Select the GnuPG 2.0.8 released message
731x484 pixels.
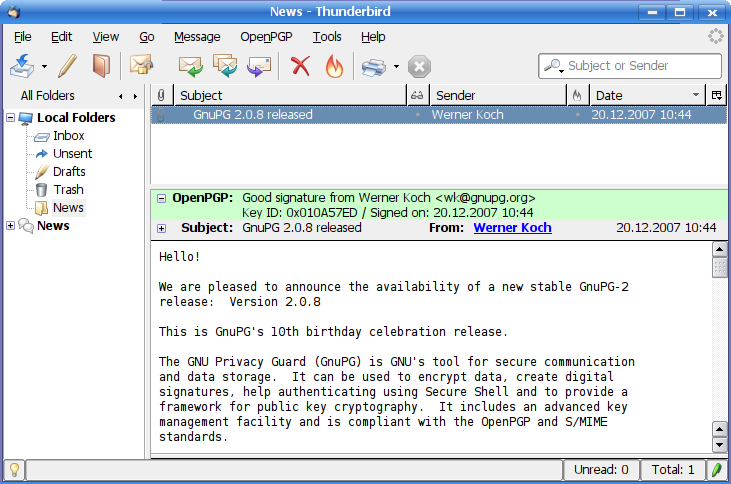[439, 115]
